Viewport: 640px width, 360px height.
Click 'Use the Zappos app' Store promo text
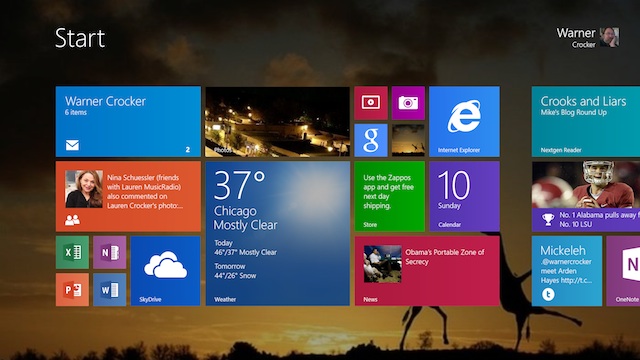click(x=388, y=191)
